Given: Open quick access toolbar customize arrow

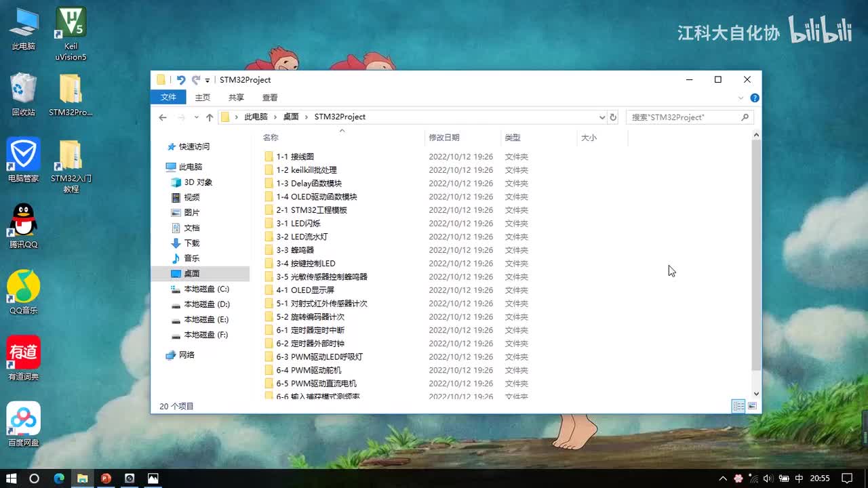Looking at the screenshot, I should tap(208, 81).
